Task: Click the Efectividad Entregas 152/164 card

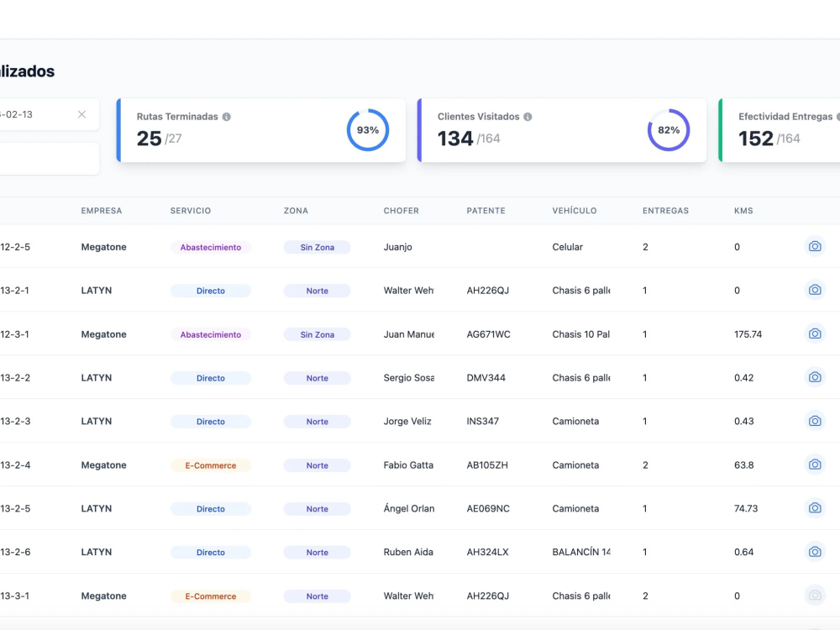Action: click(x=780, y=130)
